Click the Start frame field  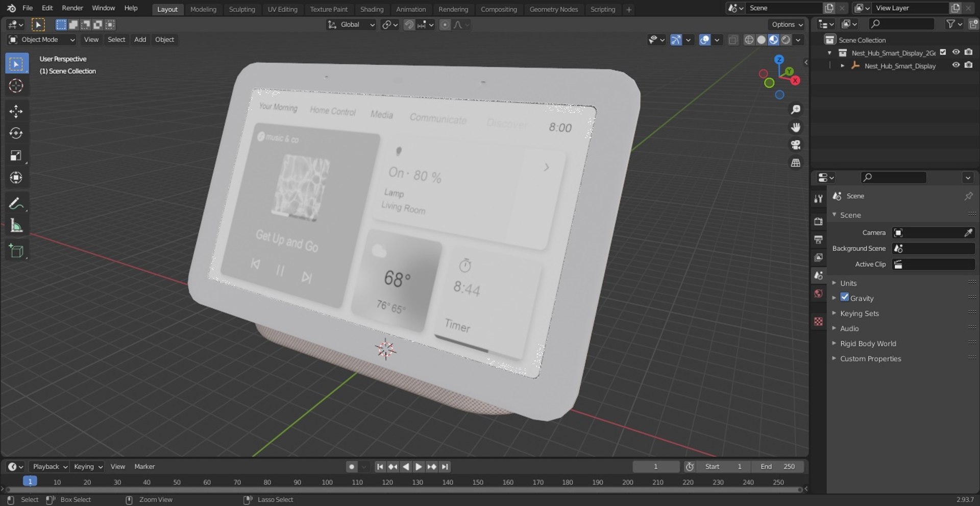[723, 467]
